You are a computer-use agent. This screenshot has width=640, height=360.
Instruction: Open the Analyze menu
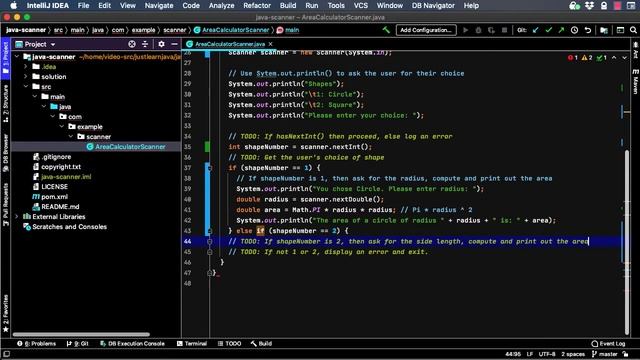(221, 6)
